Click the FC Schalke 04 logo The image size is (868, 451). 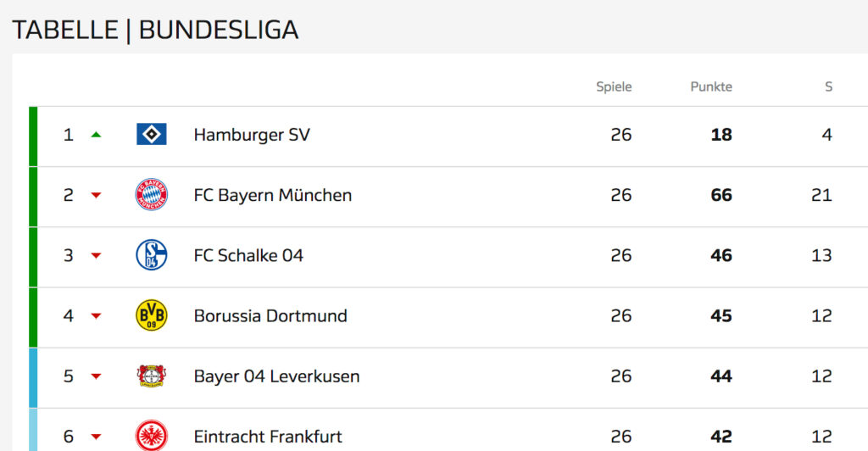click(152, 255)
